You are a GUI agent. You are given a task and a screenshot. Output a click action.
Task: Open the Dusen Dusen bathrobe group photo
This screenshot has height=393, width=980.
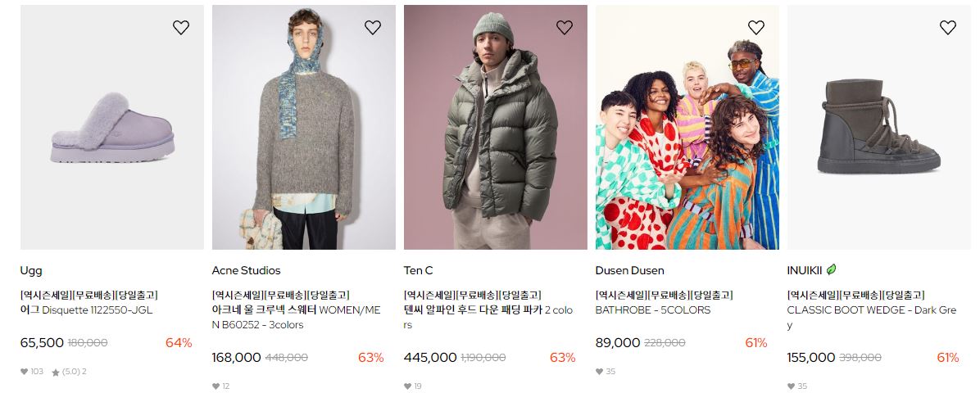687,128
